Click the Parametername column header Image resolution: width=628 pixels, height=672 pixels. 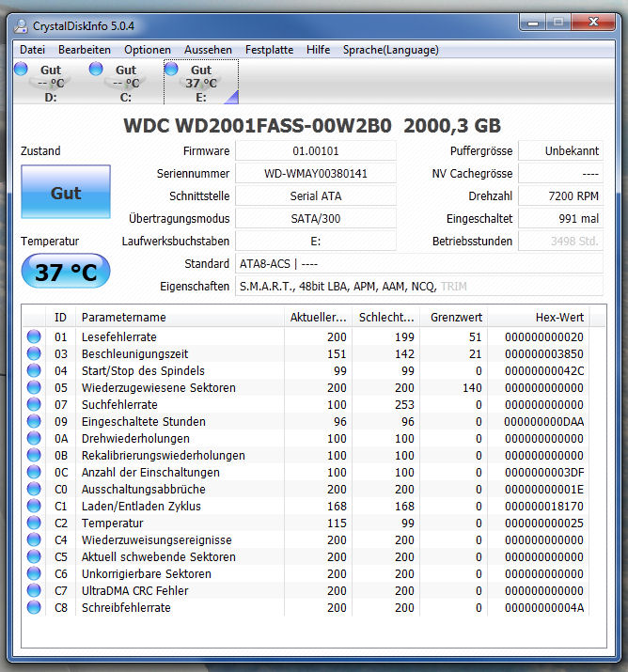coord(180,317)
